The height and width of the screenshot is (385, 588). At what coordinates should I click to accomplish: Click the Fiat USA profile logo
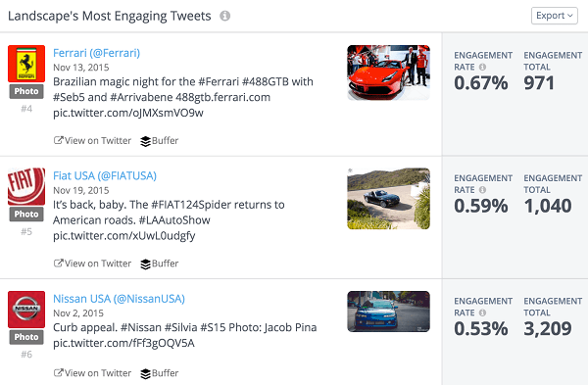(x=26, y=186)
